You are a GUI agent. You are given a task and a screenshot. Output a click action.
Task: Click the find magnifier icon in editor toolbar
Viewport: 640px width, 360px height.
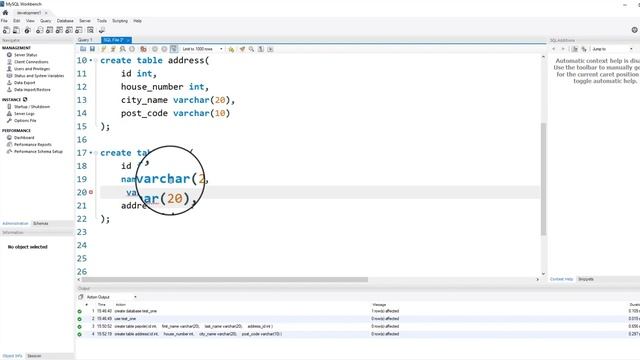pos(251,49)
